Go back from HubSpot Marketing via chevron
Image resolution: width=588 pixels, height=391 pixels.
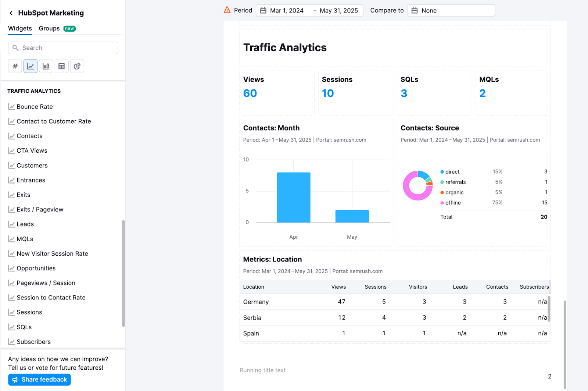tap(11, 13)
